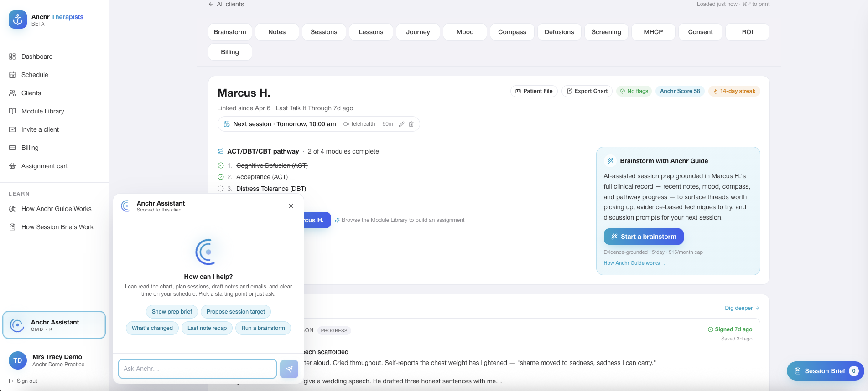The height and width of the screenshot is (391, 868).
Task: Open the Session Brief floating button
Action: point(826,371)
